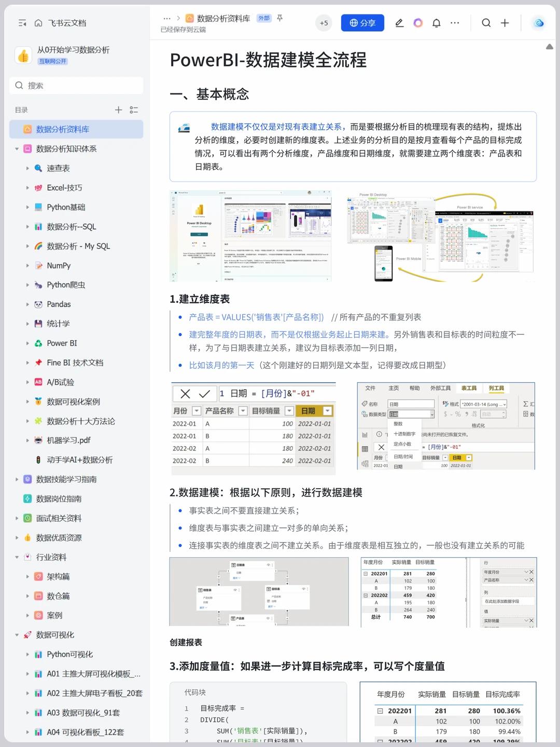The height and width of the screenshot is (747, 560).
Task: Click the colorful circle icon in the toolbar
Action: click(x=418, y=23)
